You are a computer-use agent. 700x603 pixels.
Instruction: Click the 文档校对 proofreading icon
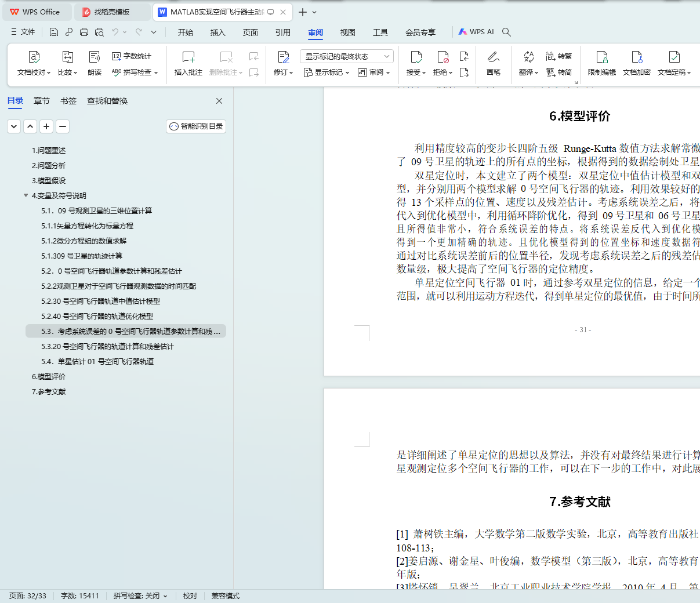(34, 57)
